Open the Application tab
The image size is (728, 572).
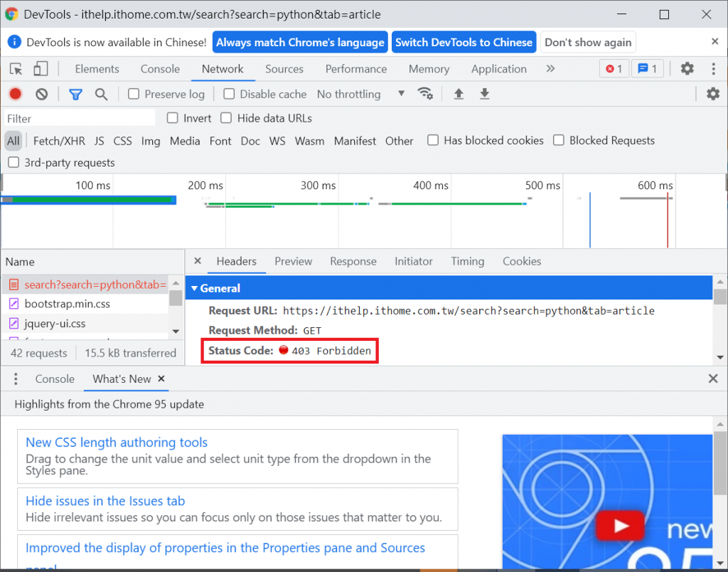[x=499, y=69]
